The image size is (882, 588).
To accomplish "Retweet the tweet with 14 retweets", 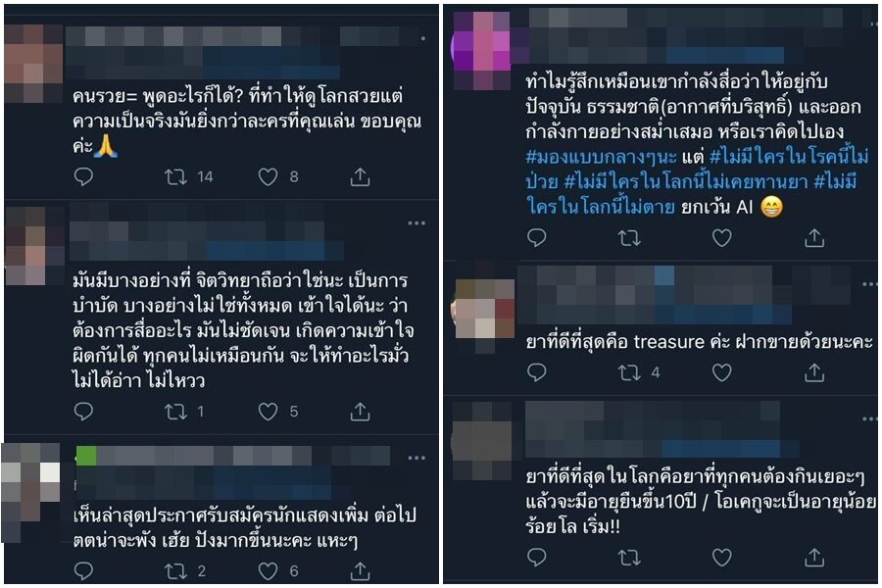I will (175, 177).
